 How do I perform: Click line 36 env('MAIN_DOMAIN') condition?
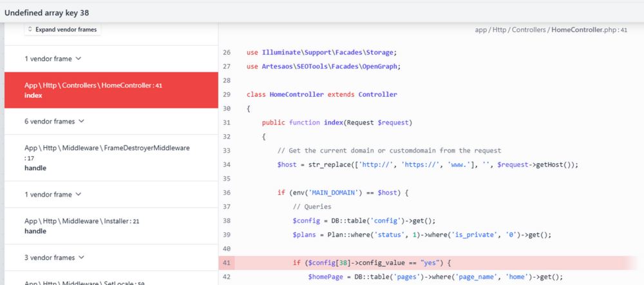[x=343, y=192]
